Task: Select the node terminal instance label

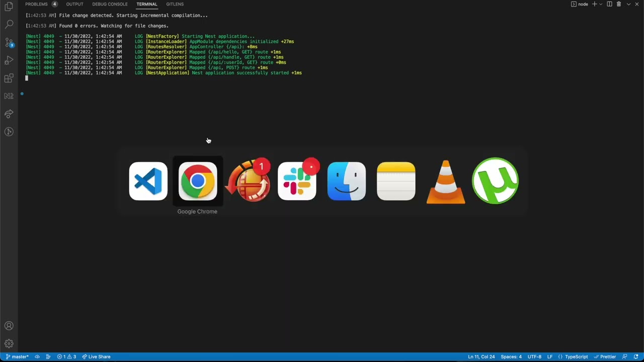Action: [580, 4]
